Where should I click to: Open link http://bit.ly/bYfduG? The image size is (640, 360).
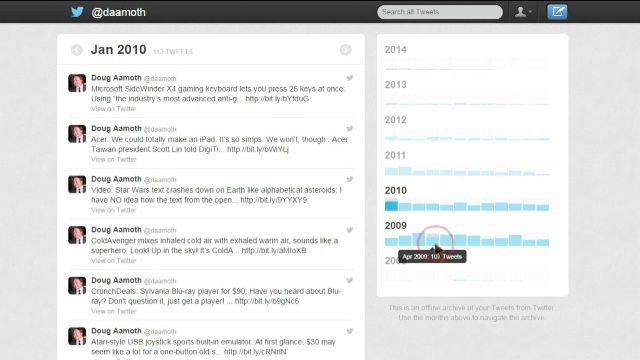pos(277,99)
